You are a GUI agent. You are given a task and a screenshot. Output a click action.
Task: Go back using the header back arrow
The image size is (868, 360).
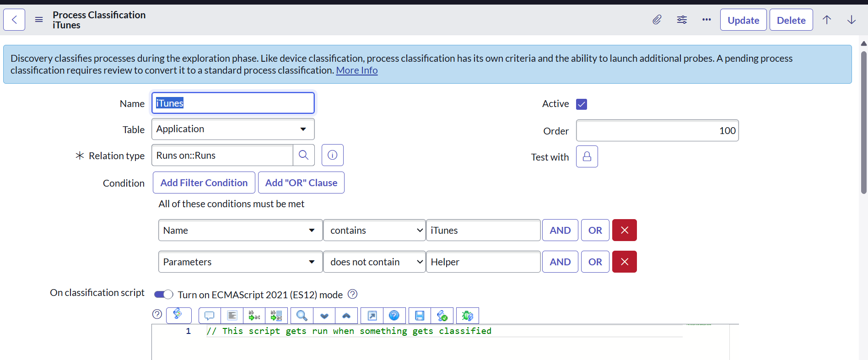pyautogui.click(x=14, y=20)
